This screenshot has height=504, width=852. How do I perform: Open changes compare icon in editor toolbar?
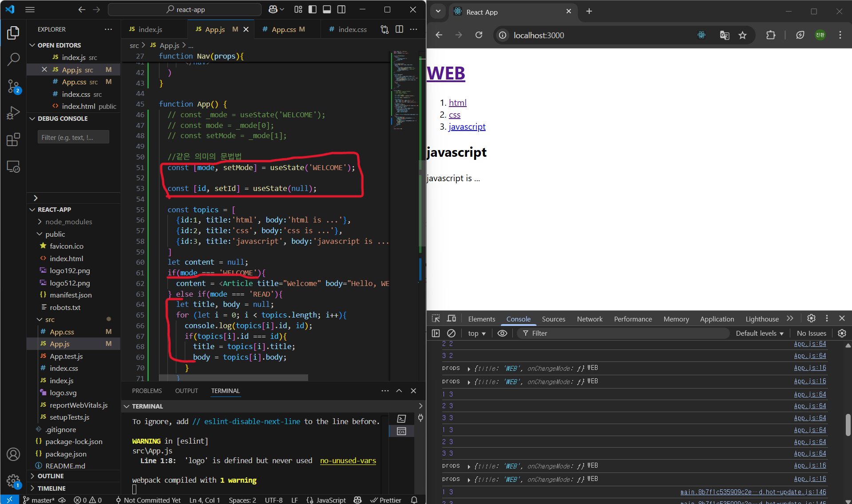(384, 29)
